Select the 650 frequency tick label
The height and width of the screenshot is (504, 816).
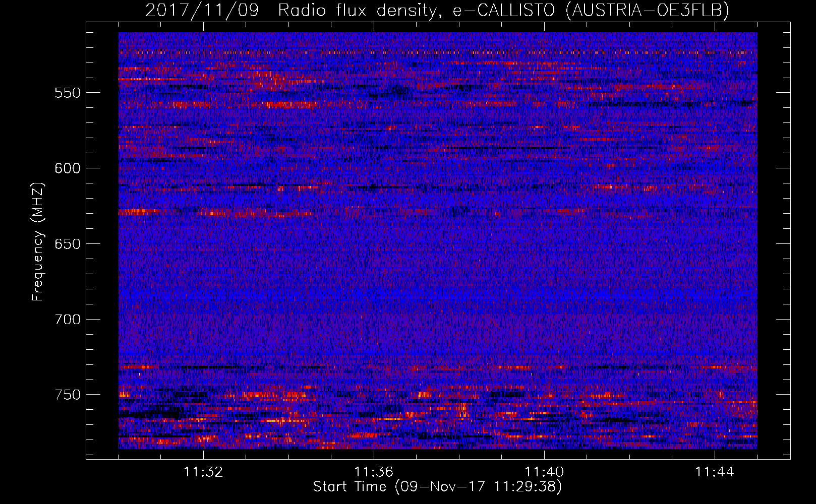tap(67, 244)
